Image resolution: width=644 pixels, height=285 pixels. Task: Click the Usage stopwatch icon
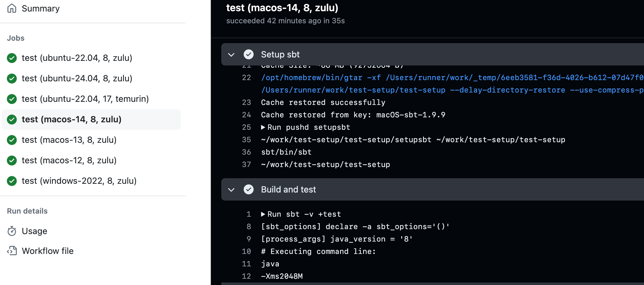pos(12,231)
